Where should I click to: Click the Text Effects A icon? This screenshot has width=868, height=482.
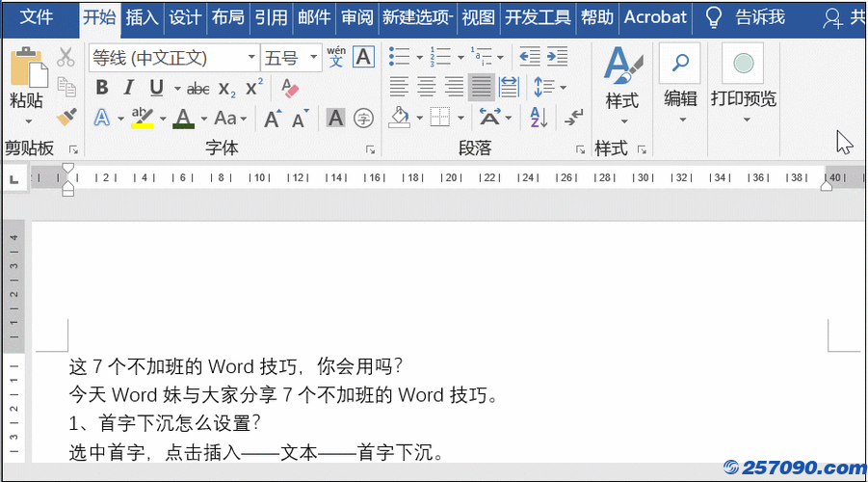102,118
